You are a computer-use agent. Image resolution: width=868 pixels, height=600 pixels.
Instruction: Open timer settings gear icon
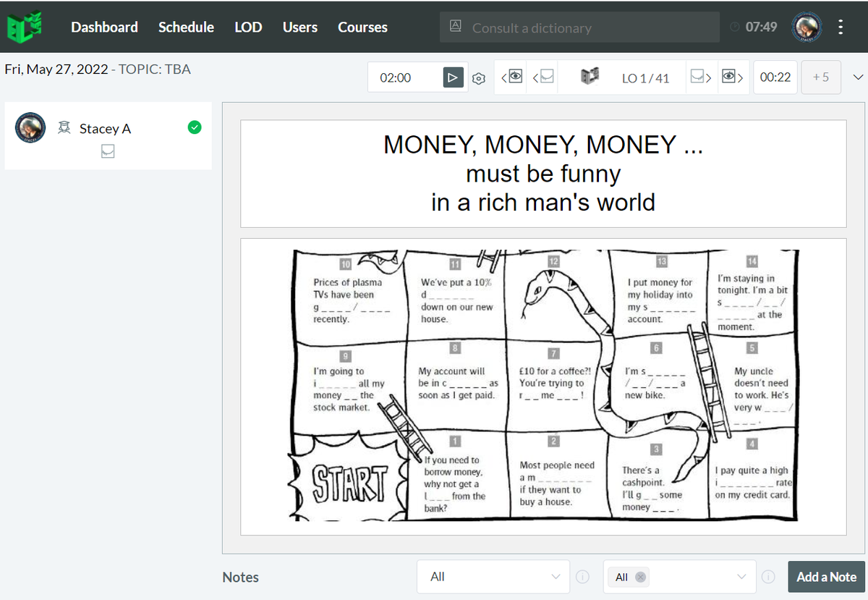[x=478, y=78]
